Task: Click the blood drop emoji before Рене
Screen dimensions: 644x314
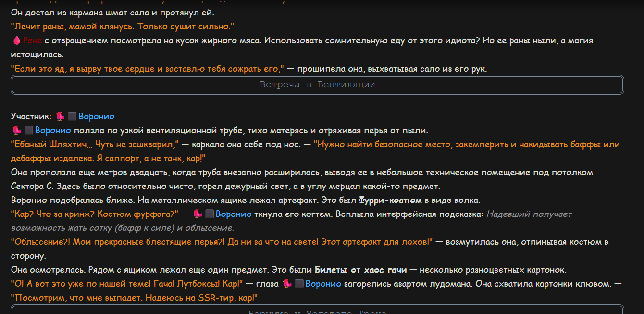Action: pos(16,41)
